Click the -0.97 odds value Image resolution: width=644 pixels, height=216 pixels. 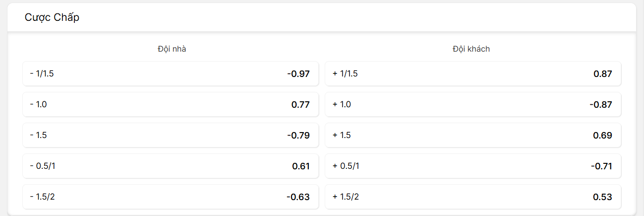[298, 74]
